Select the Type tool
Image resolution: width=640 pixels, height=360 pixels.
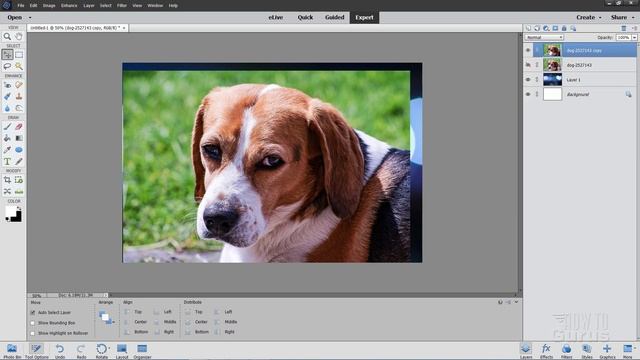(7, 162)
